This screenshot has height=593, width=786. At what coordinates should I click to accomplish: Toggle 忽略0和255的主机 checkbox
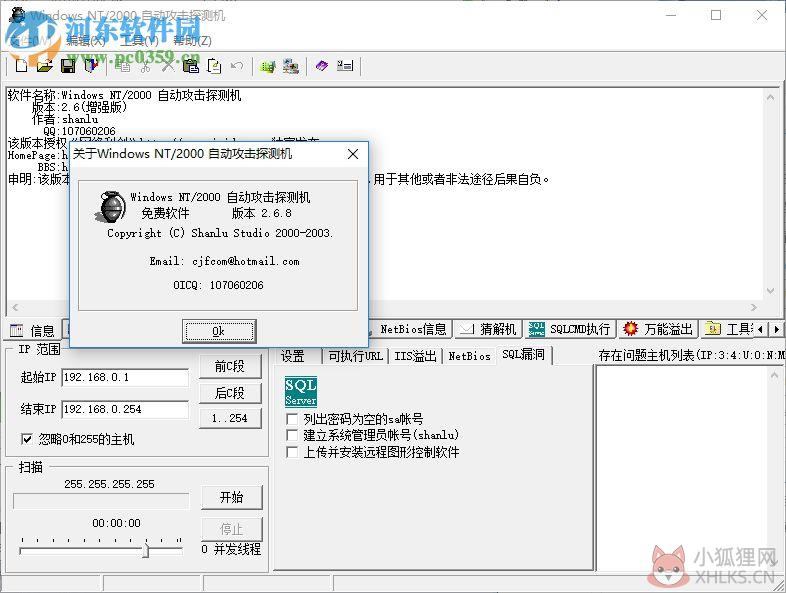tap(27, 440)
